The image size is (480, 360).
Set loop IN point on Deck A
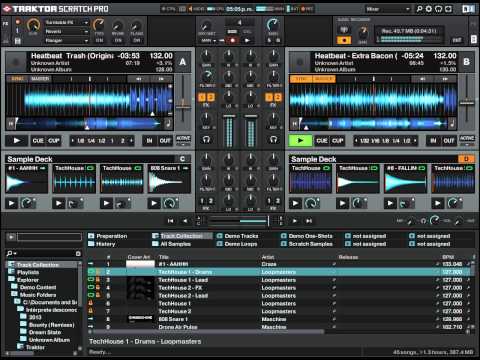(149, 141)
